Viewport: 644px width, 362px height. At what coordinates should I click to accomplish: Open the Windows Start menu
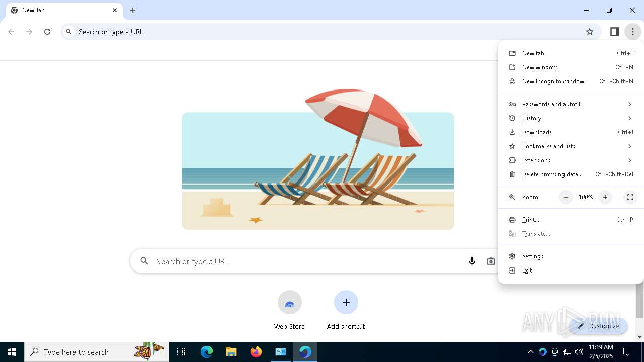(12, 352)
